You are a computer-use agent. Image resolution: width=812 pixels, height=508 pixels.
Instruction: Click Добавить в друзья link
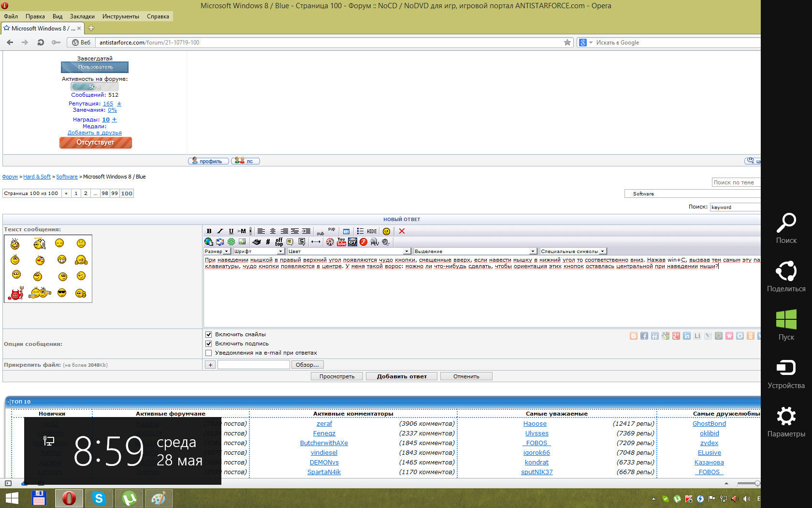tap(95, 133)
